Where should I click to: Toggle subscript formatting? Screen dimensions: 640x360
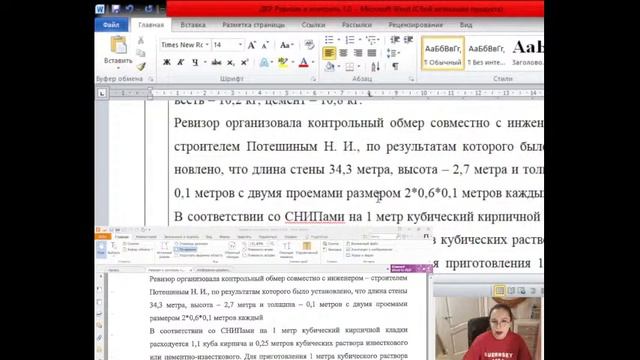click(231, 62)
